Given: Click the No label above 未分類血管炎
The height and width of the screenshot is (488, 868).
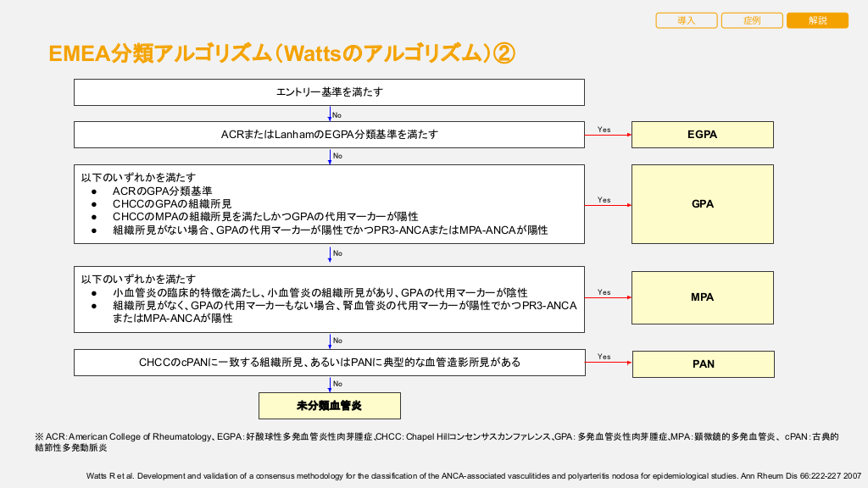Looking at the screenshot, I should (x=337, y=384).
